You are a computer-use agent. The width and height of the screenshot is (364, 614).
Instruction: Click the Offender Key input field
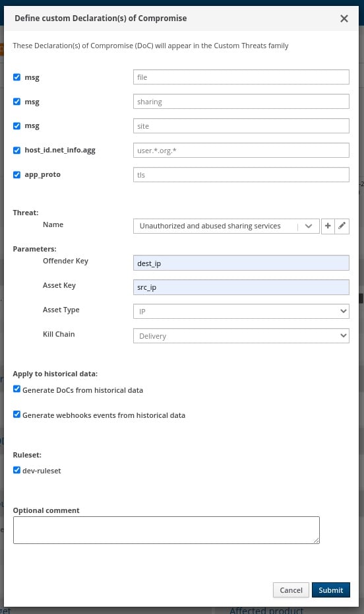(241, 263)
